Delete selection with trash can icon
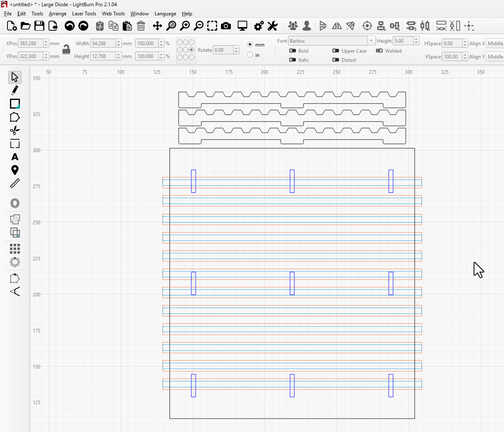The height and width of the screenshot is (432, 504). [141, 26]
